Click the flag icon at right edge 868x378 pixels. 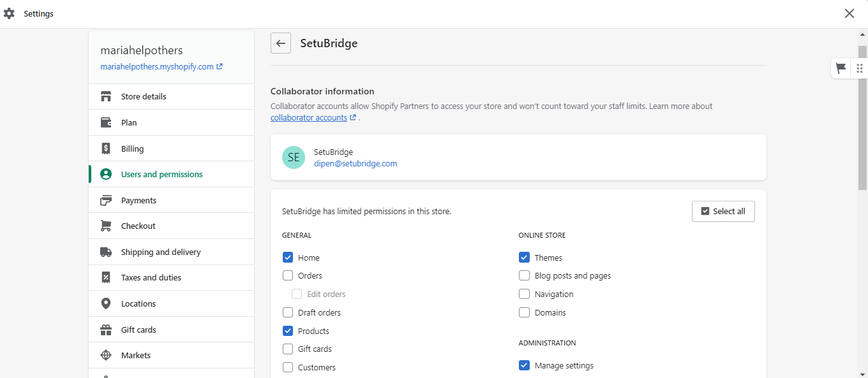click(841, 68)
